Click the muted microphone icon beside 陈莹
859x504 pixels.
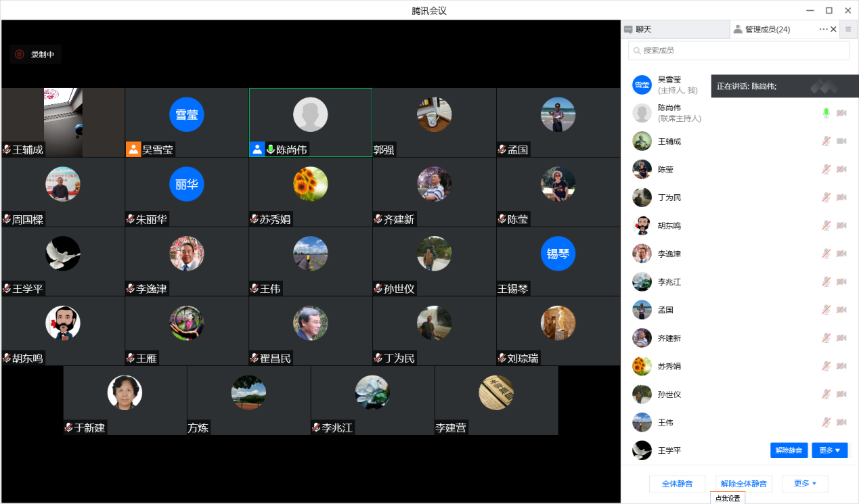(826, 169)
